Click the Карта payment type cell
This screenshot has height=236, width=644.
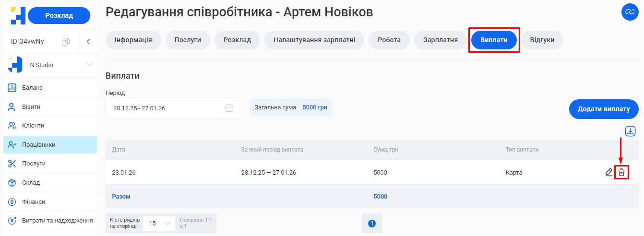pos(514,172)
